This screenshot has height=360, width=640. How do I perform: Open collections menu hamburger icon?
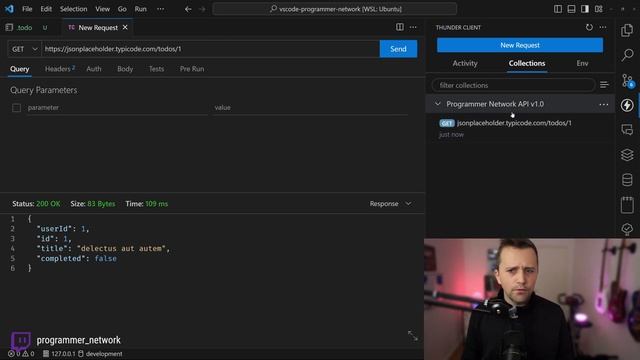click(x=604, y=85)
